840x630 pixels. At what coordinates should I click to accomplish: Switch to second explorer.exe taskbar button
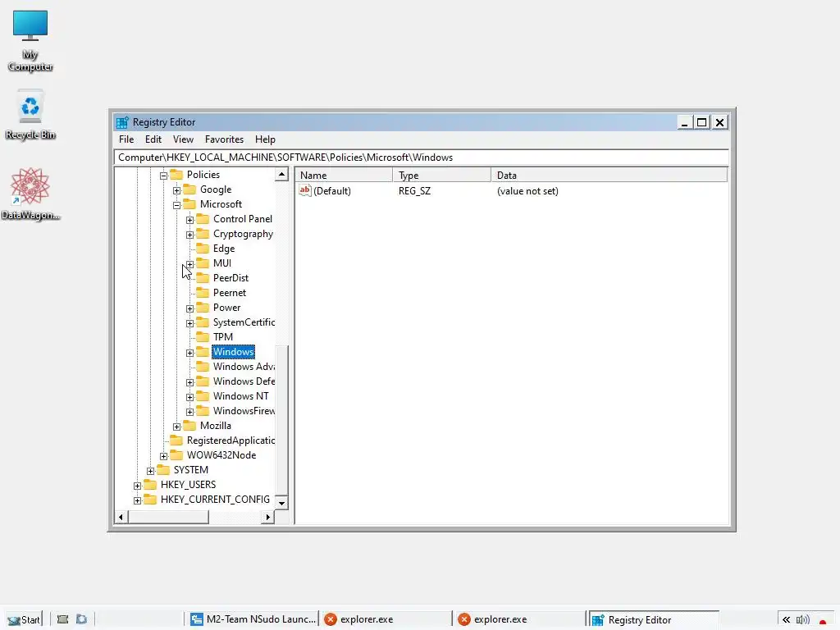pyautogui.click(x=519, y=619)
